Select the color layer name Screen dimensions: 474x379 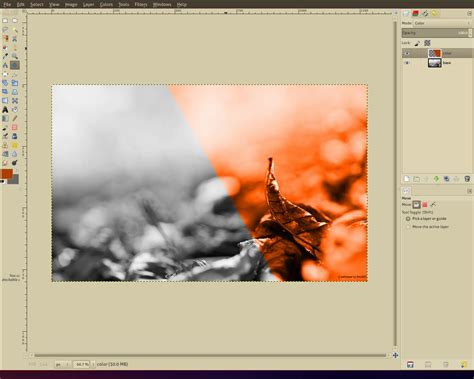[x=447, y=53]
